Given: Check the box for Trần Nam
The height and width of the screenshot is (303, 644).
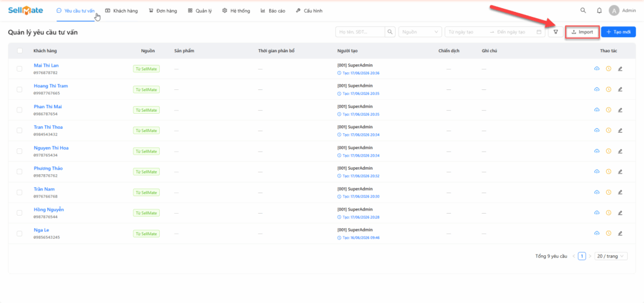Looking at the screenshot, I should (19, 192).
